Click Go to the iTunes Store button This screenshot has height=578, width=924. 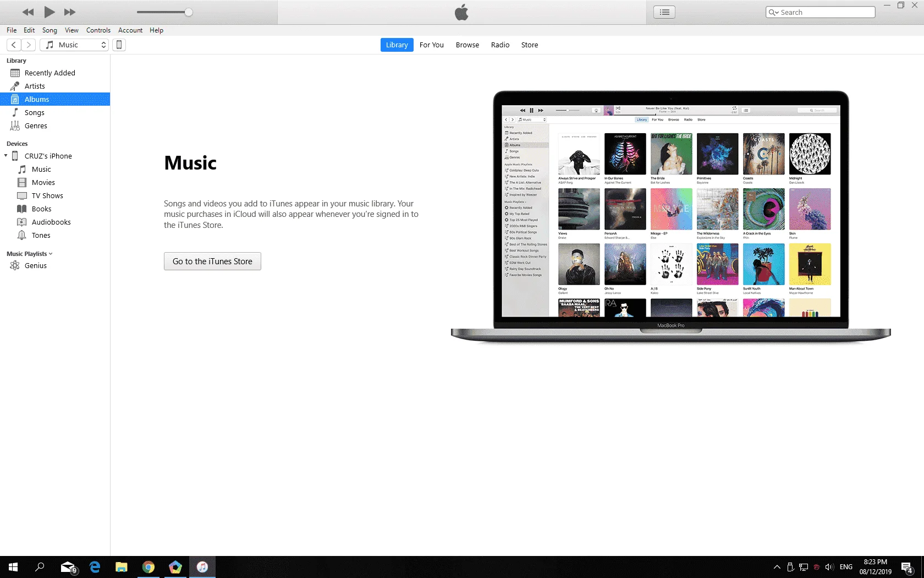[212, 261]
